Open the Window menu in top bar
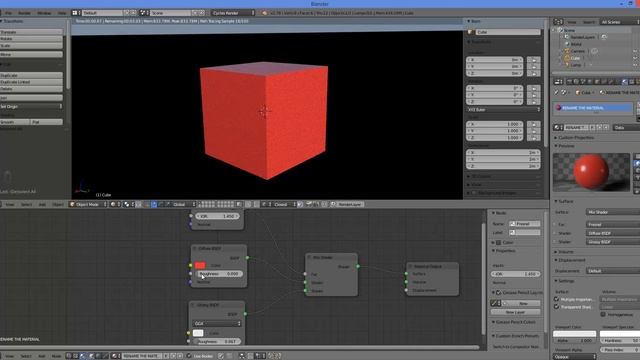 tap(44, 13)
